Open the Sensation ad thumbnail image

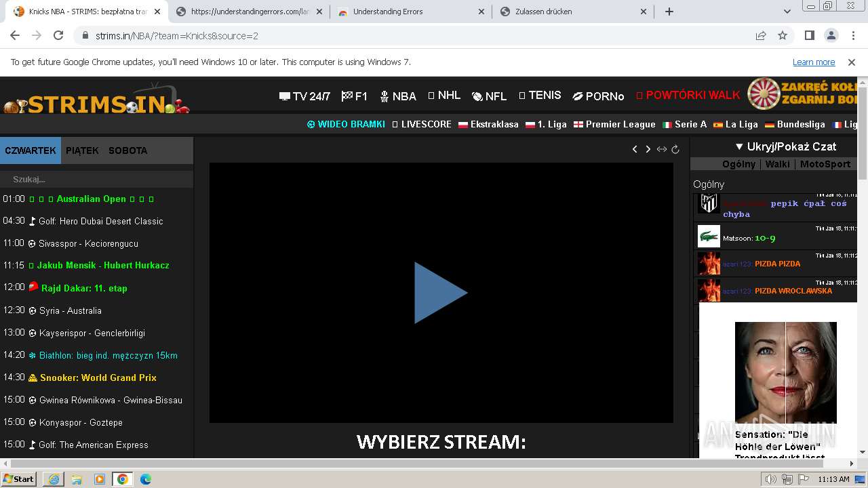coord(785,373)
